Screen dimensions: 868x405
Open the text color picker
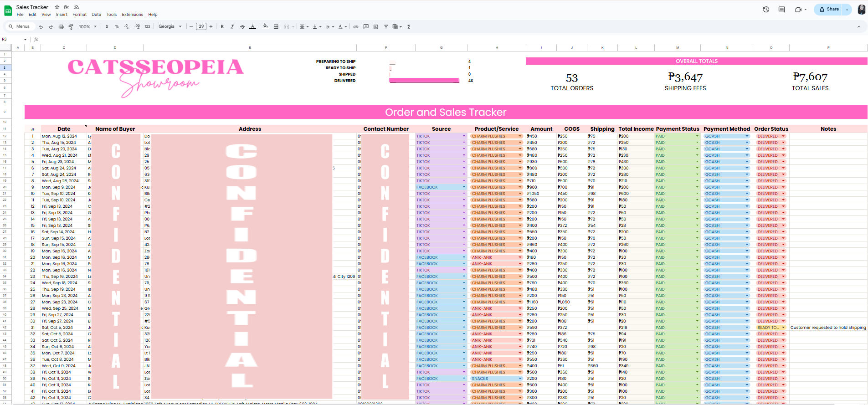(253, 27)
